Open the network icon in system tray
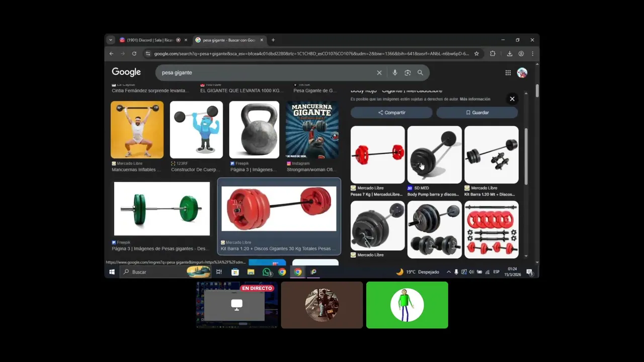Screen dimensions: 644x362 487,272
